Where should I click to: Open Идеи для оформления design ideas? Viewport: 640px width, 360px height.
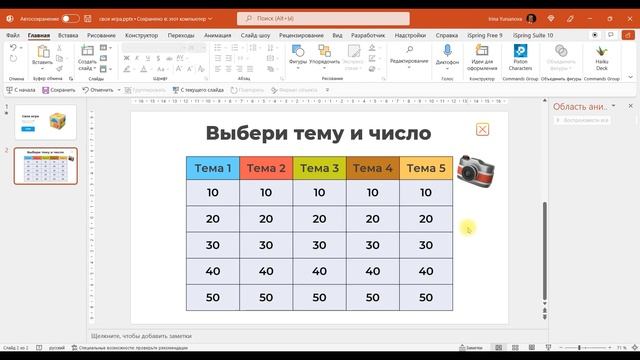click(x=482, y=57)
